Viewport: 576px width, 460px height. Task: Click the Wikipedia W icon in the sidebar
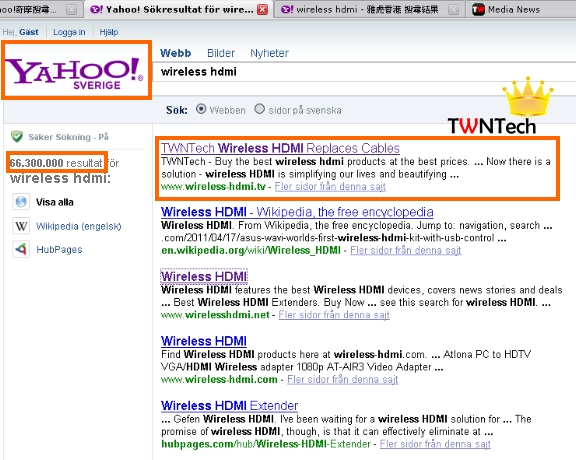point(21,226)
